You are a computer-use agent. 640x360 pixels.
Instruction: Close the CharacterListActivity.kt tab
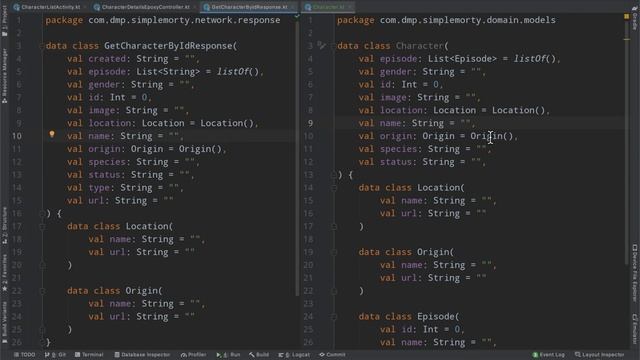pos(85,7)
